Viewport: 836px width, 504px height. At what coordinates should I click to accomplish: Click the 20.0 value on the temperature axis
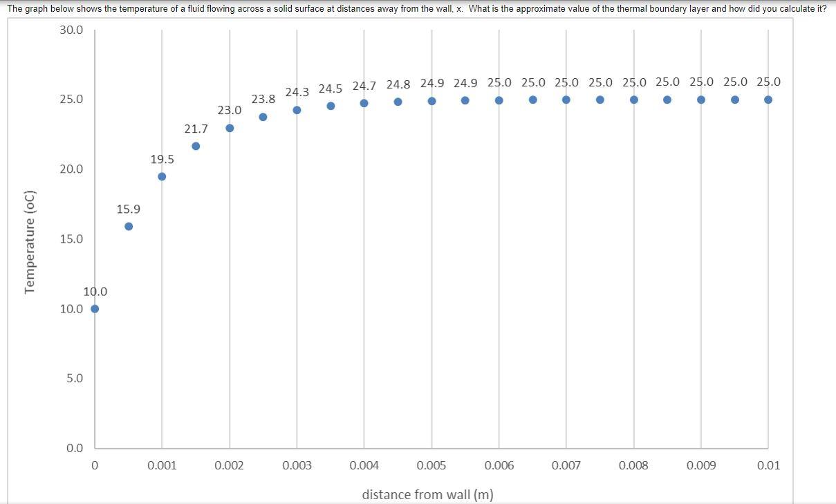[x=71, y=169]
